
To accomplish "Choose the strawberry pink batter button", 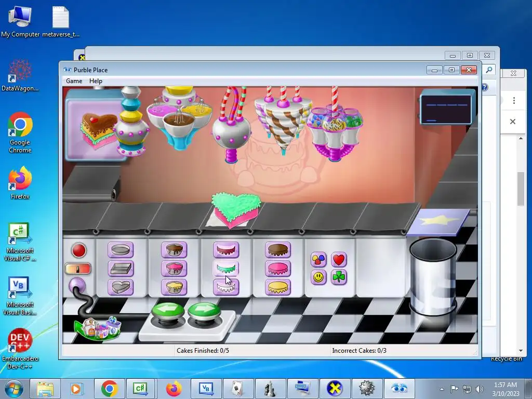I will [x=174, y=269].
